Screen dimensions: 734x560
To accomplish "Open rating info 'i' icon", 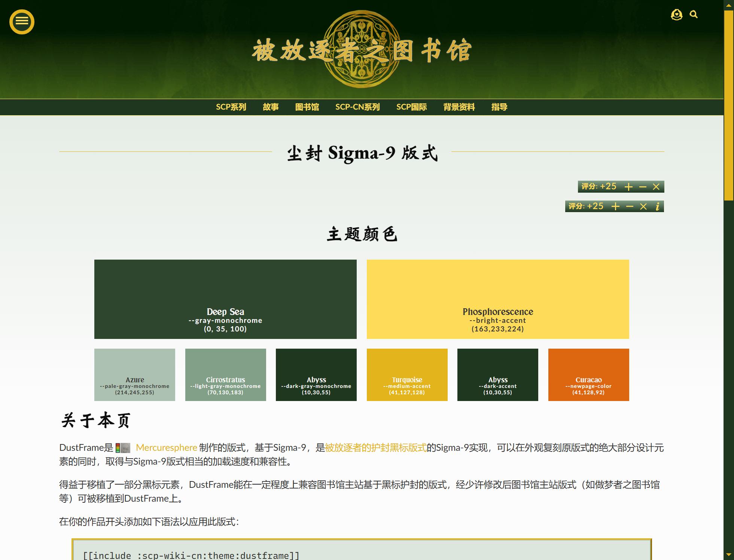I will coord(657,206).
